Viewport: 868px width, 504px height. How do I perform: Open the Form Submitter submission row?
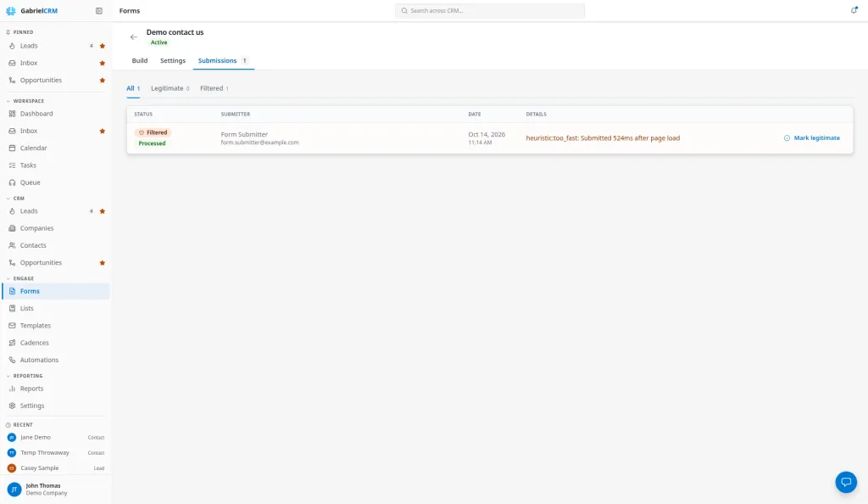(490, 138)
